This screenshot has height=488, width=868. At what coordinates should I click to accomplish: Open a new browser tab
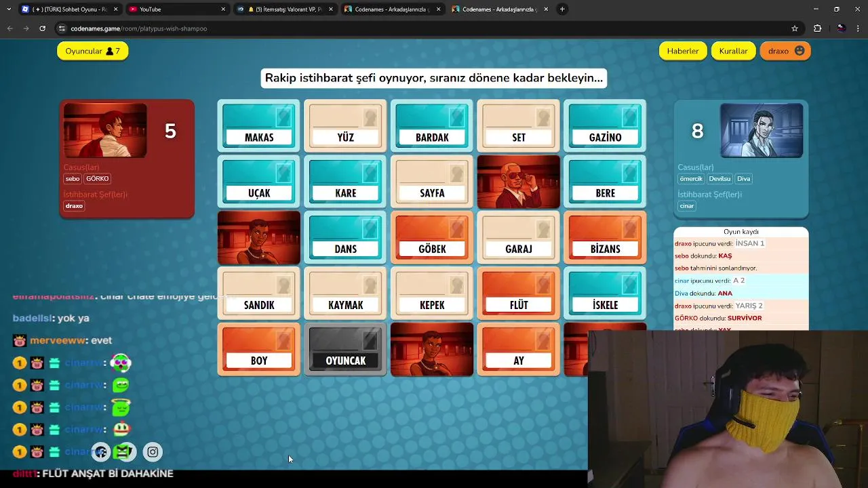click(x=562, y=9)
